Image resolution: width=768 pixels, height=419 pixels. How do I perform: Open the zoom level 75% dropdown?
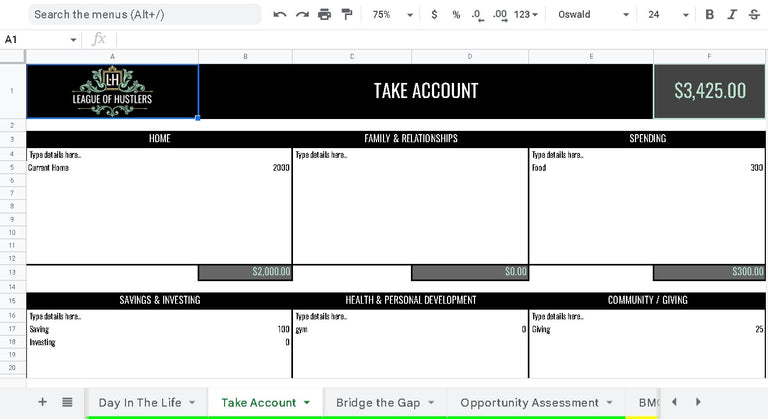(392, 15)
